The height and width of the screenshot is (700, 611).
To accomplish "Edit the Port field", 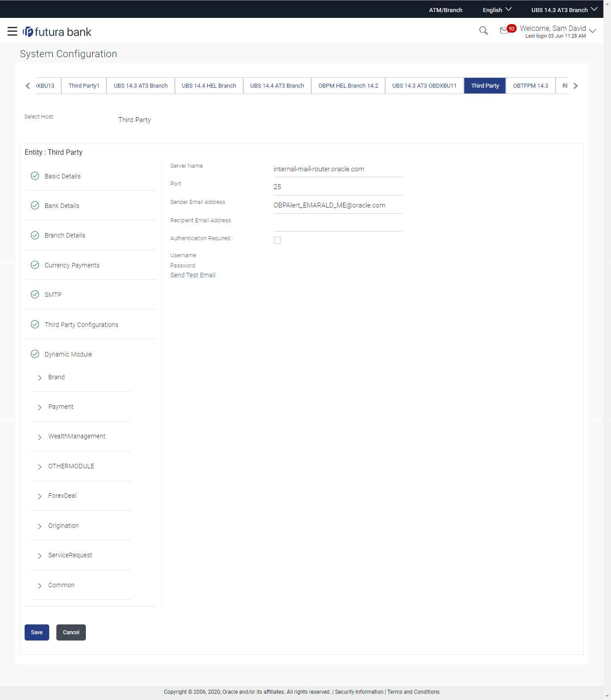I will click(338, 187).
